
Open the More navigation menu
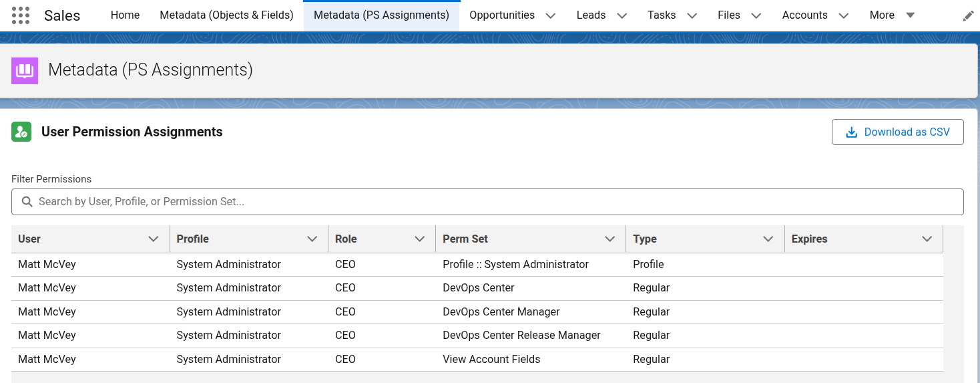[892, 15]
